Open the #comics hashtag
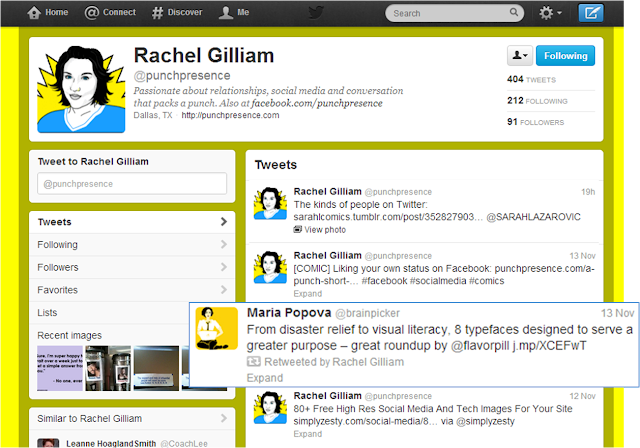 [487, 281]
